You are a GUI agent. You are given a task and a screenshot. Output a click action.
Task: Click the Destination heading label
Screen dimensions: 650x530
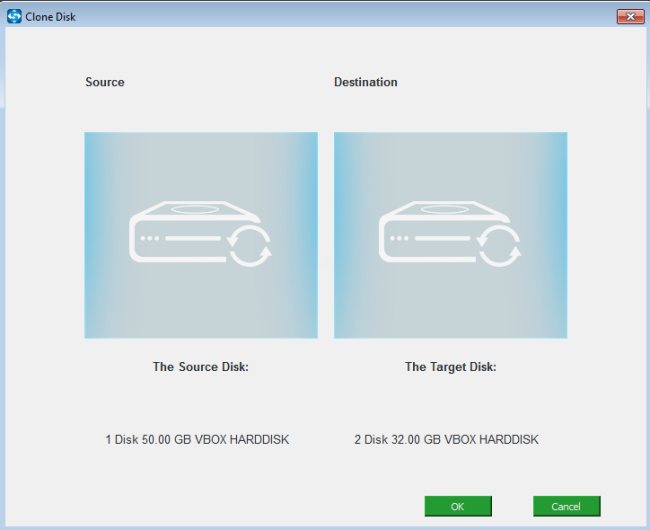(x=365, y=82)
